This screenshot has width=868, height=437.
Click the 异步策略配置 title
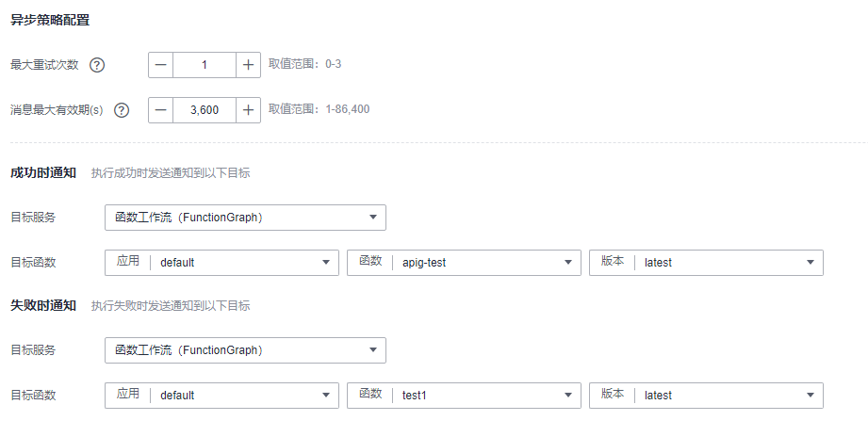tap(42, 20)
